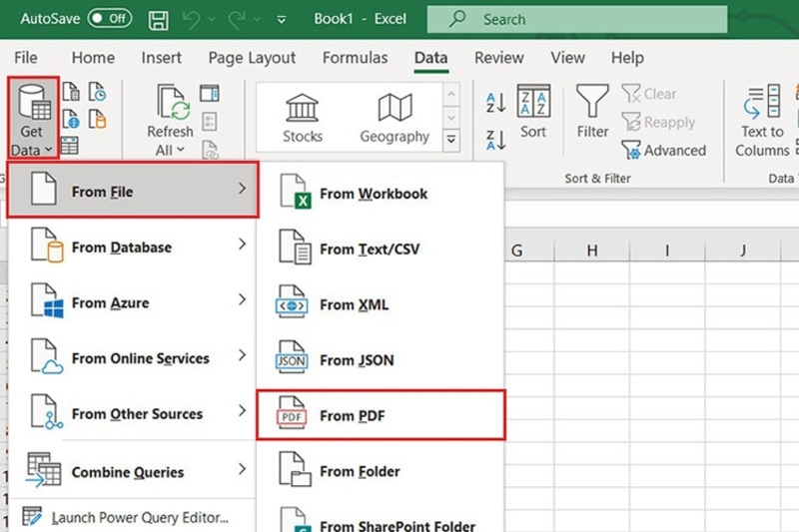Switch to the Insert tab
The height and width of the screenshot is (532, 799).
pyautogui.click(x=161, y=58)
